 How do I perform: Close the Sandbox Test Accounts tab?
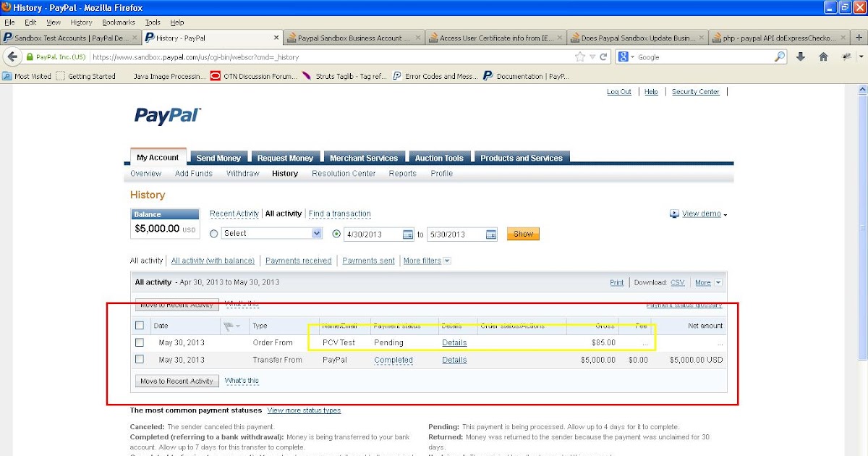click(135, 38)
